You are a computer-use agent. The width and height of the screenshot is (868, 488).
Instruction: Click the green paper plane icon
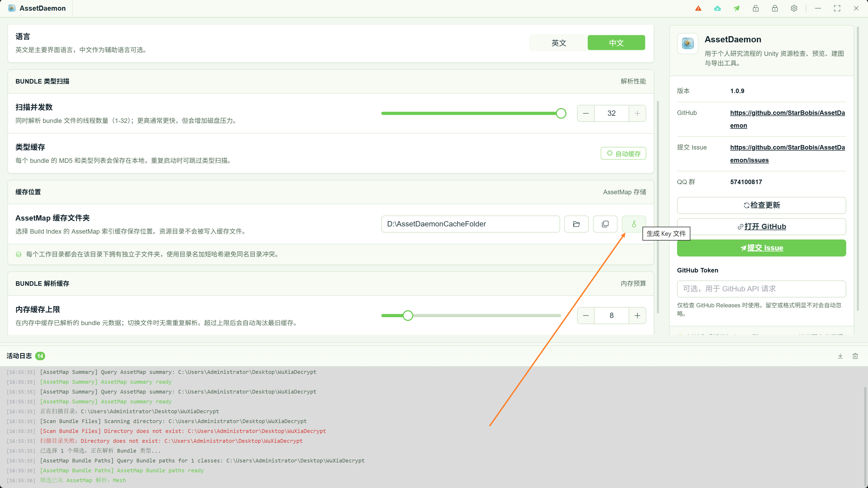737,9
